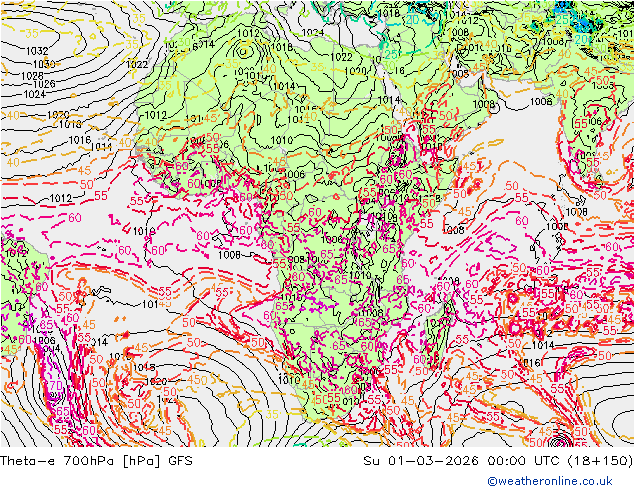Click the orange 450 contour label

[198, 380]
